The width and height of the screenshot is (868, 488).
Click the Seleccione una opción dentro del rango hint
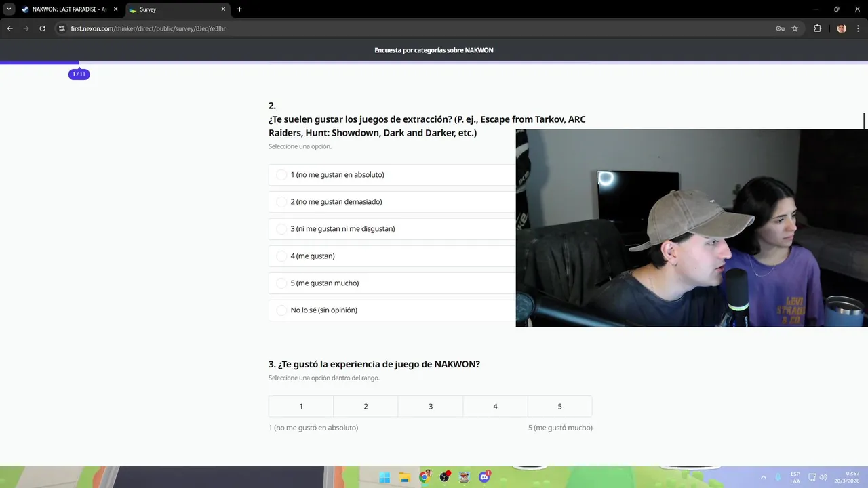pos(324,378)
